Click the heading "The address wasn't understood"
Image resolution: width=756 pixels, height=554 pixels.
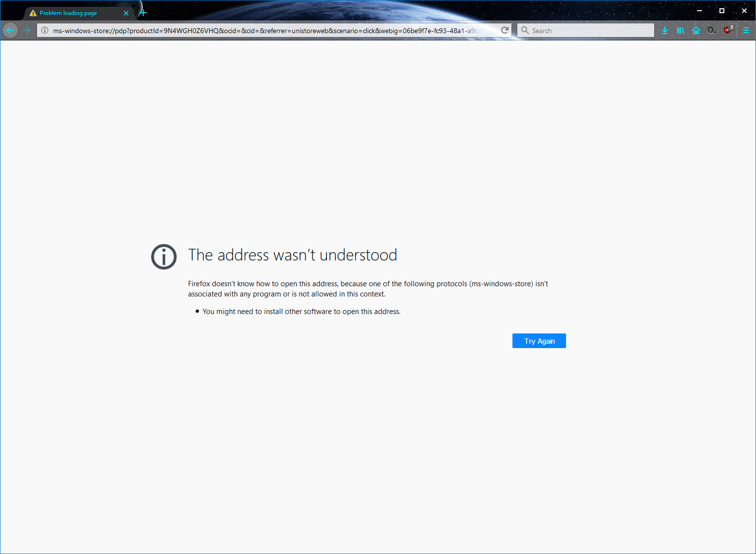(x=293, y=255)
